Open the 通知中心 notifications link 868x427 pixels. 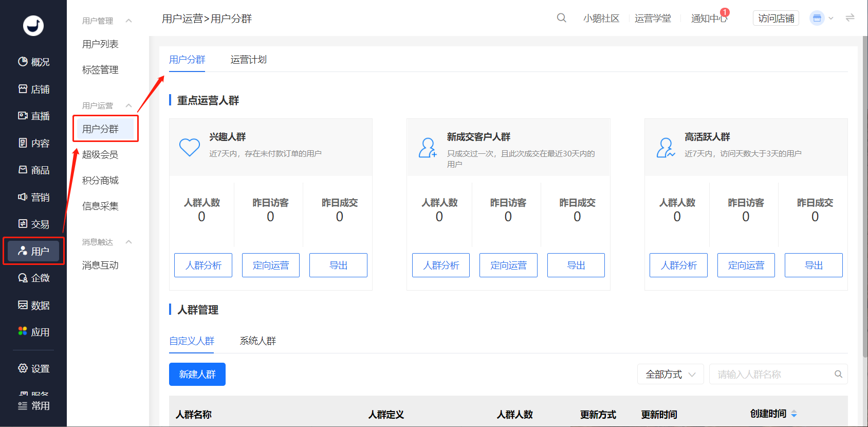click(709, 18)
